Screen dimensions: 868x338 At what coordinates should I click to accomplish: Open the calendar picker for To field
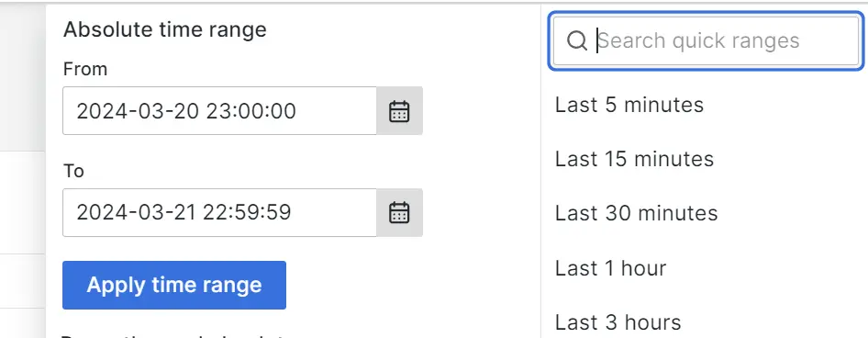click(399, 213)
